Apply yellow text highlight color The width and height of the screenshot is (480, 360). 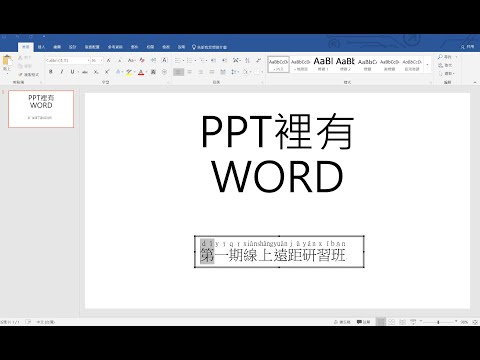click(129, 72)
